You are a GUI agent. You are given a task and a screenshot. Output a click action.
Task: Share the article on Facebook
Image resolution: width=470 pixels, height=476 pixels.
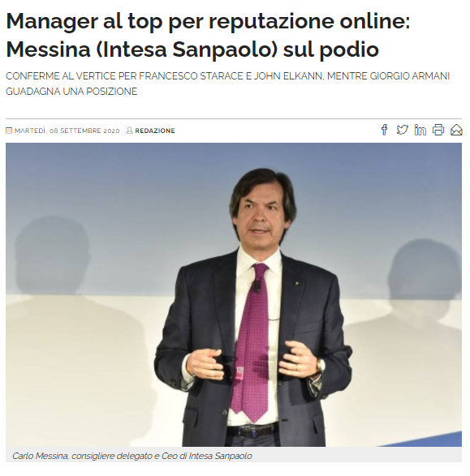pos(384,130)
